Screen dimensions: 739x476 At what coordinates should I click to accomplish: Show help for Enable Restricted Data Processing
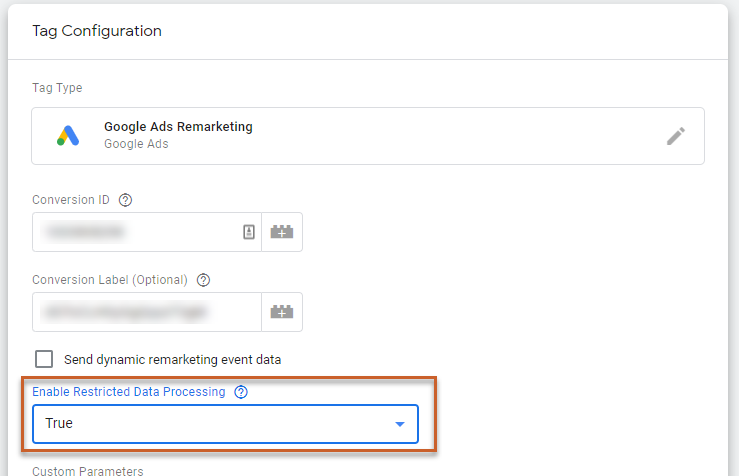click(x=240, y=392)
